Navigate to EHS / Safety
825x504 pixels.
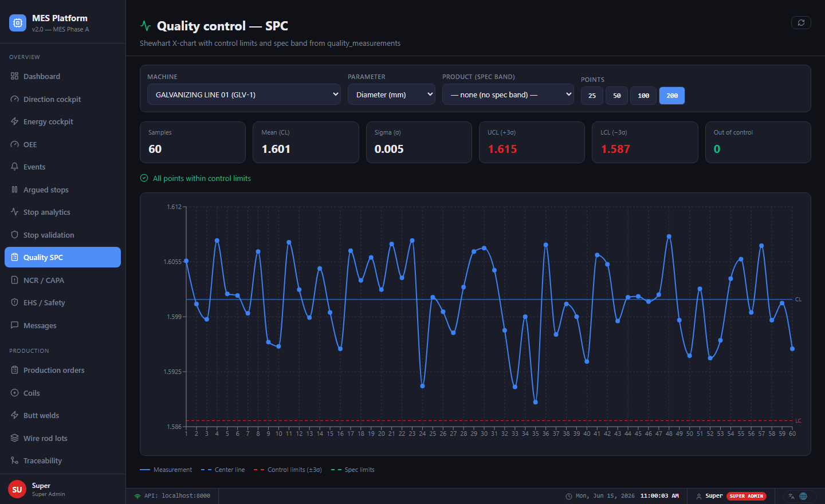tap(62, 302)
